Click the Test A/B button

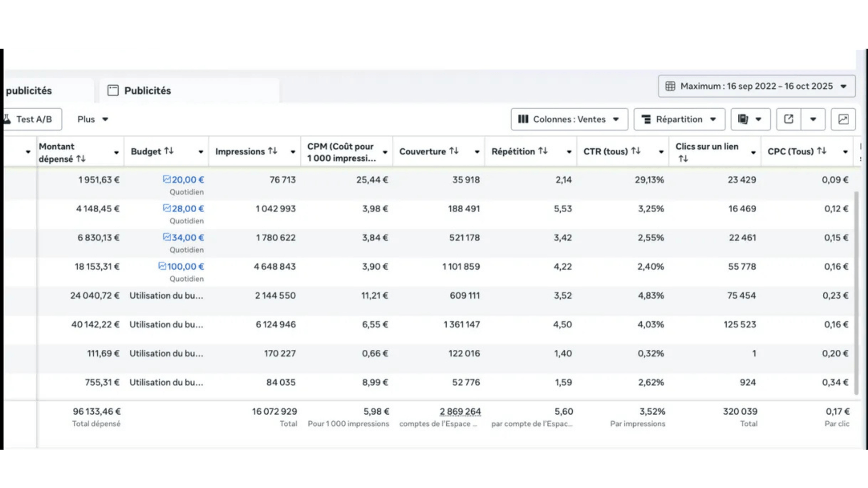point(33,119)
